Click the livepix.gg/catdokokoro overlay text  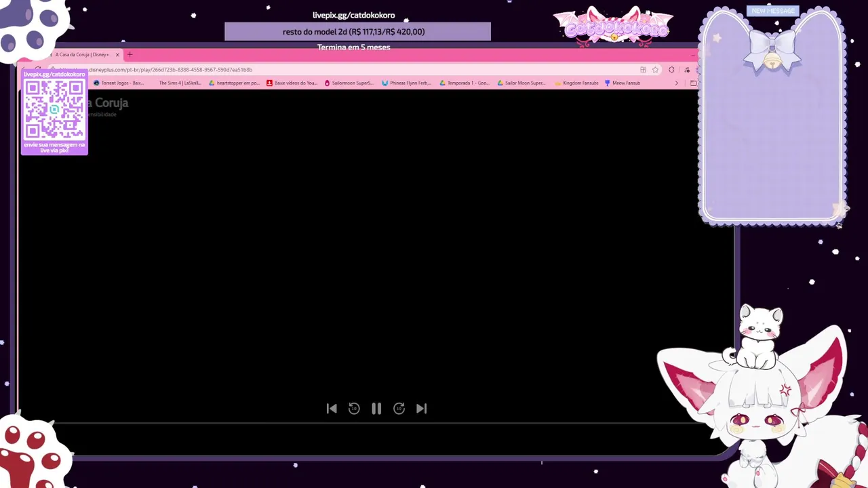point(353,15)
